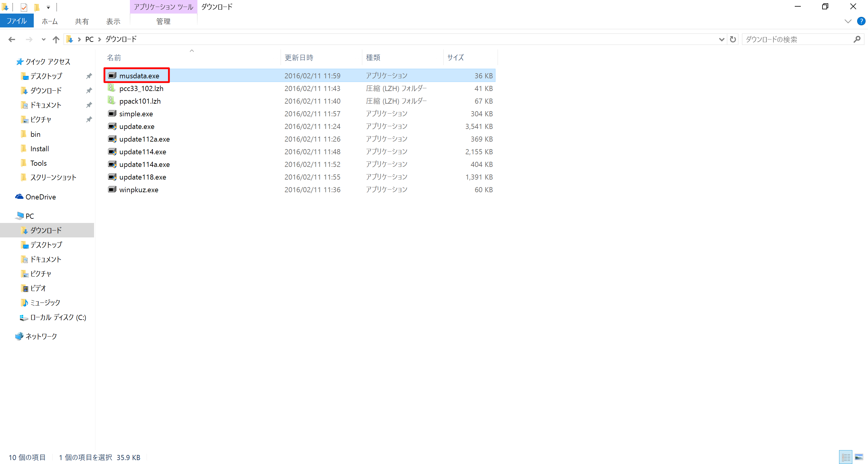
Task: Open the Tools folder in sidebar
Action: click(x=38, y=163)
